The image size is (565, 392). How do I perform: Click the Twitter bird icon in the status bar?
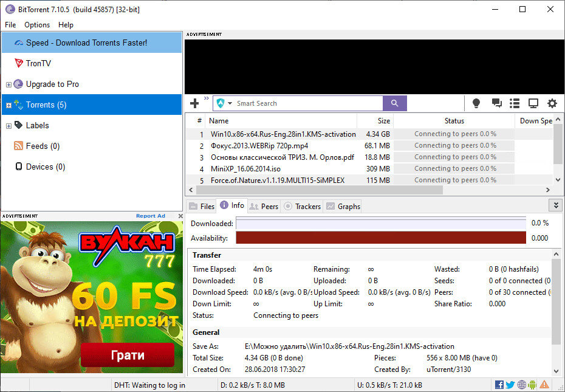coord(510,385)
